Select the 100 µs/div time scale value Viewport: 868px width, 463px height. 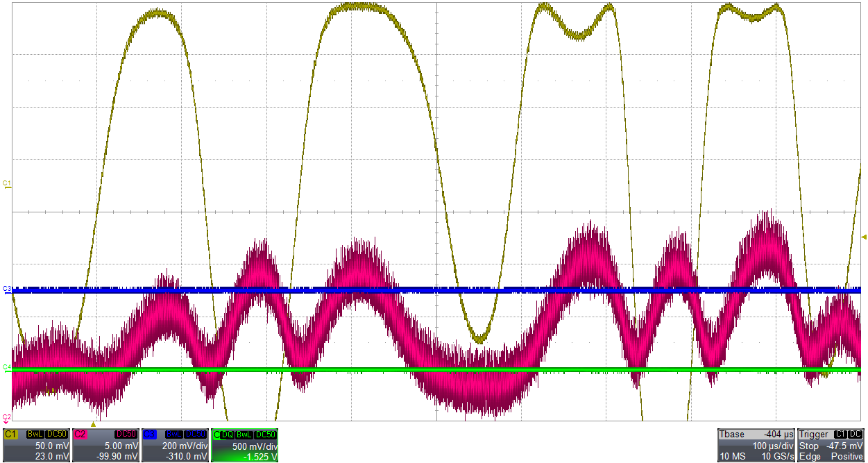tap(774, 446)
